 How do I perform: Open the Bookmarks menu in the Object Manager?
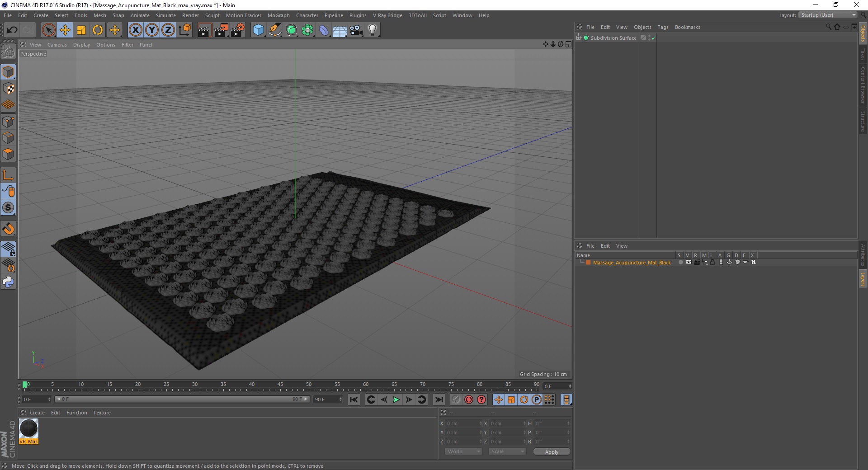pos(687,27)
